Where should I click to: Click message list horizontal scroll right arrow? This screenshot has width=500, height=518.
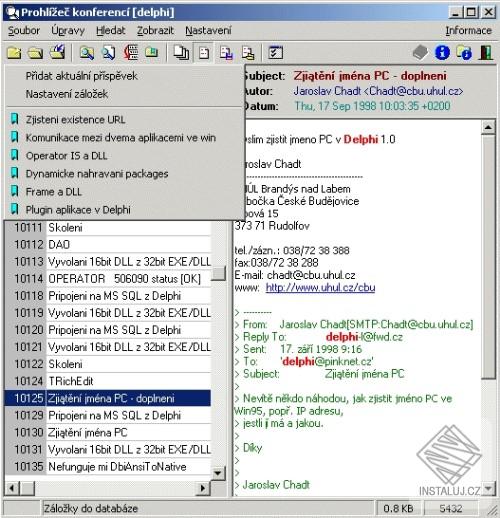click(x=202, y=488)
